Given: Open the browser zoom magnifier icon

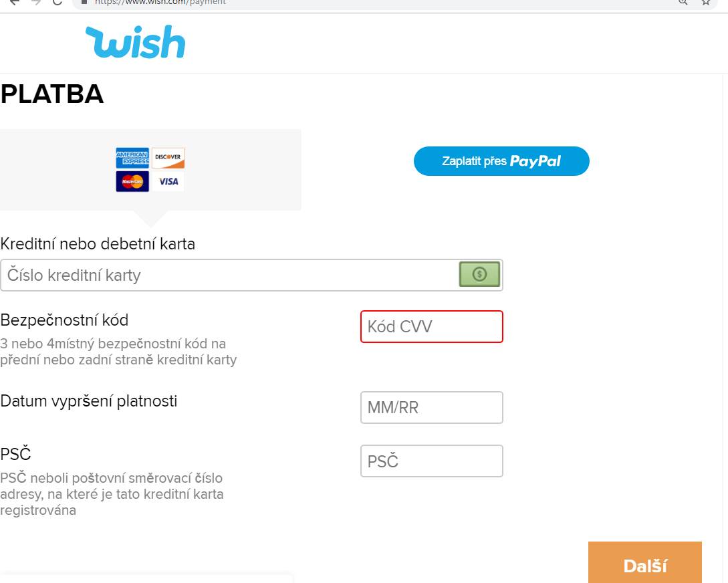Looking at the screenshot, I should click(683, 2).
